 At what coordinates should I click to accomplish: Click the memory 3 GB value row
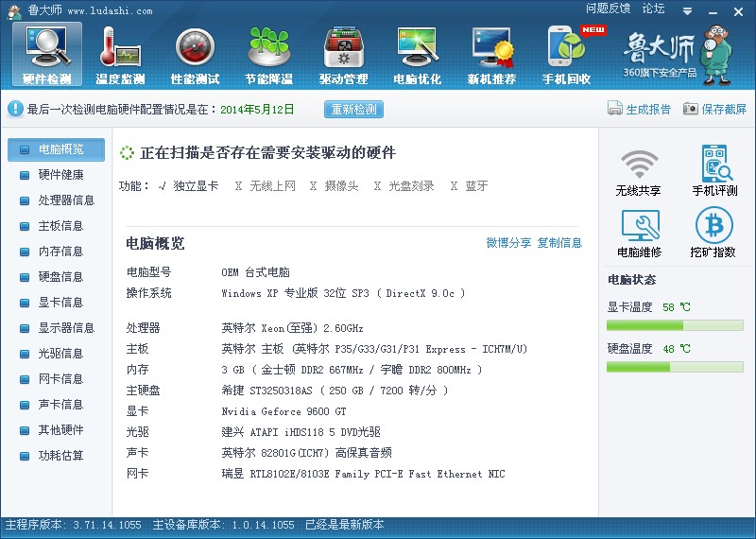(352, 370)
